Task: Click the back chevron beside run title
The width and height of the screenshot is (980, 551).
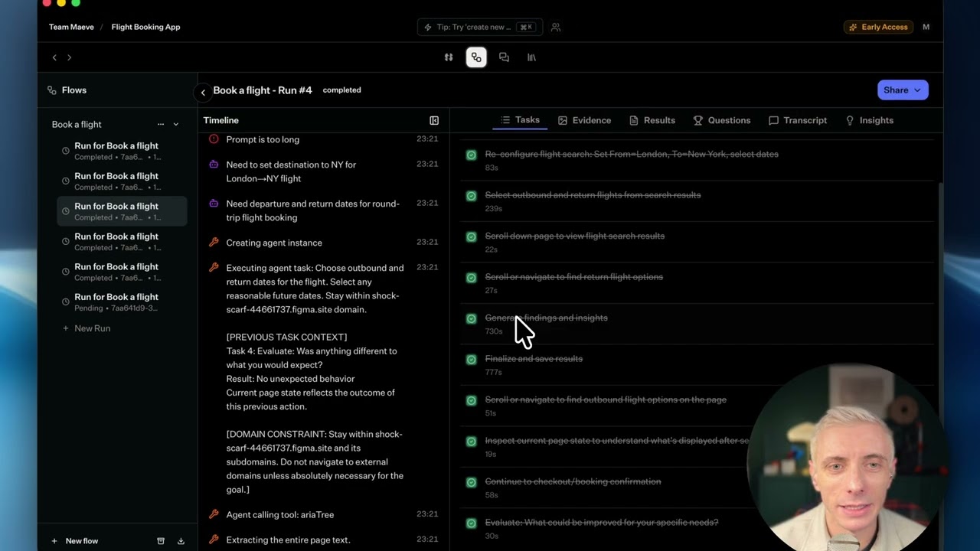Action: [x=203, y=93]
